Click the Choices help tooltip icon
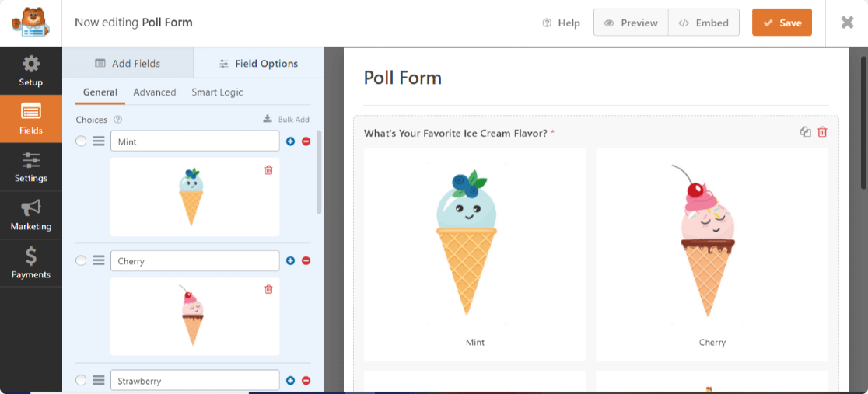 point(117,120)
